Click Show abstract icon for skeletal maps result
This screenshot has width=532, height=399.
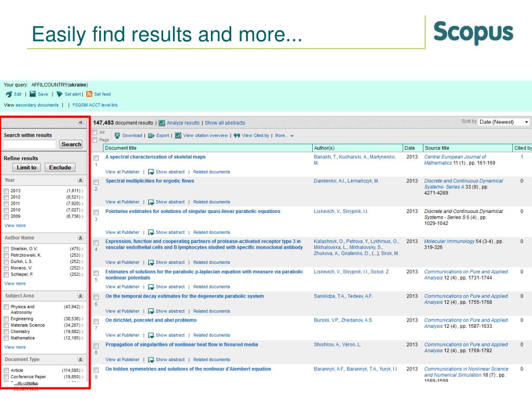[151, 172]
